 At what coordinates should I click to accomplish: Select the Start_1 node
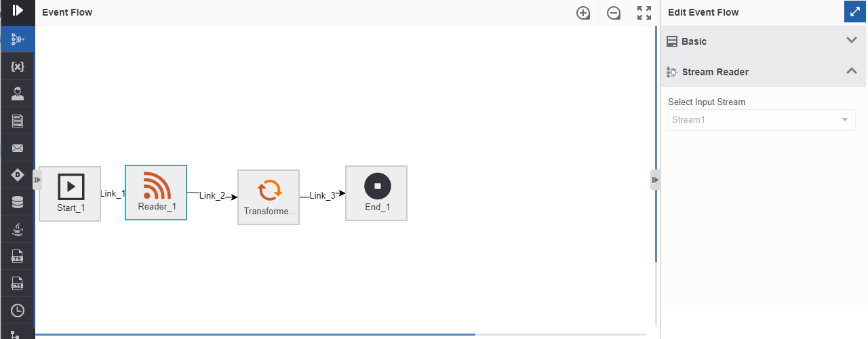70,194
